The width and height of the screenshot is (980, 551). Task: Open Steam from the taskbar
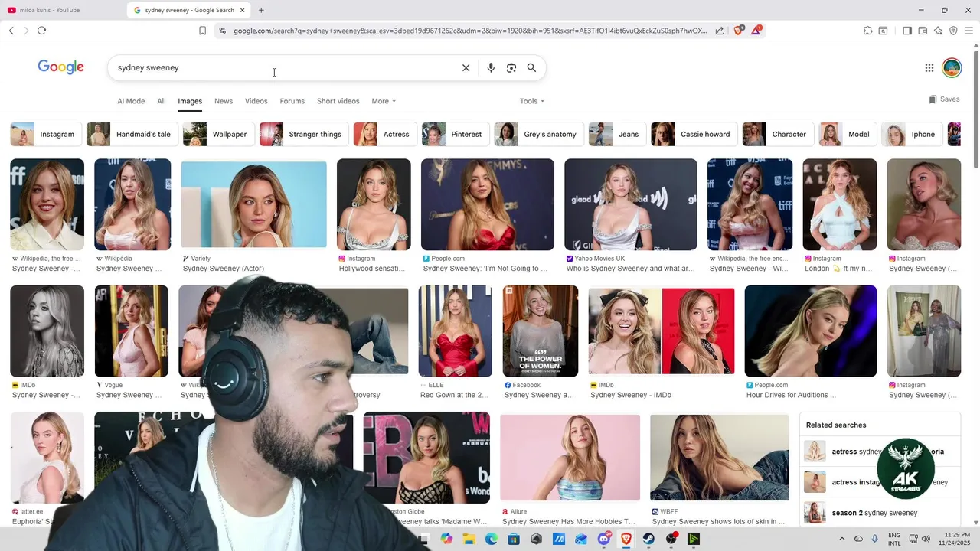(x=648, y=539)
